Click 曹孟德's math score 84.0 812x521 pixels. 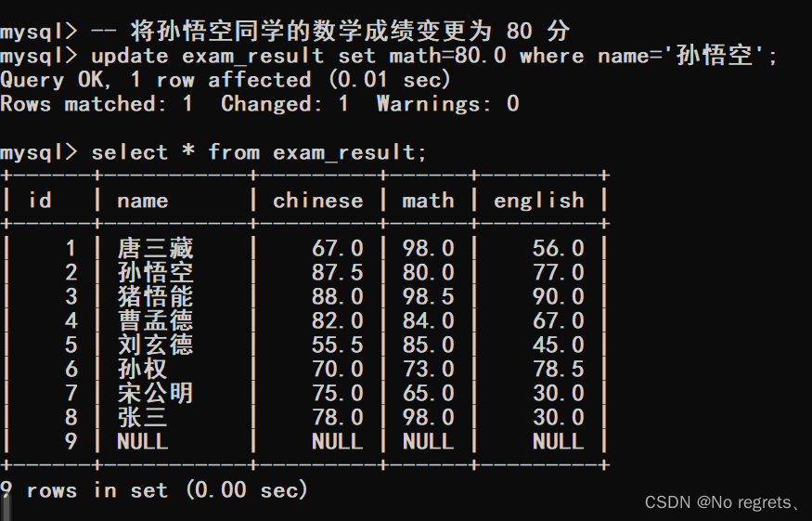(428, 320)
